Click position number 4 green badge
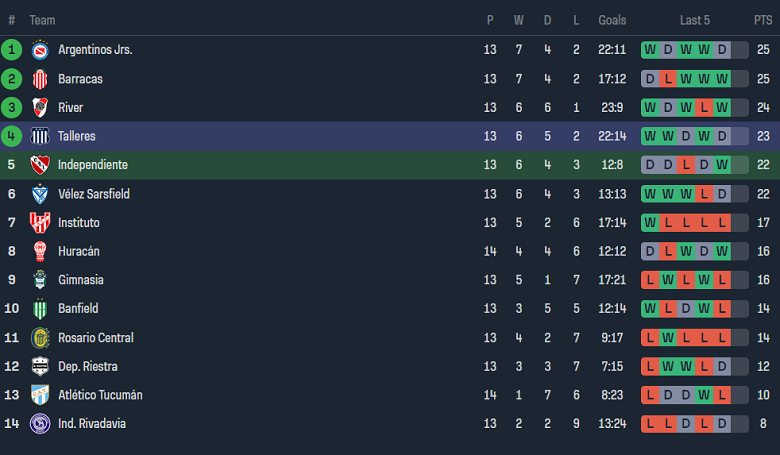This screenshot has width=780, height=455. coord(12,136)
